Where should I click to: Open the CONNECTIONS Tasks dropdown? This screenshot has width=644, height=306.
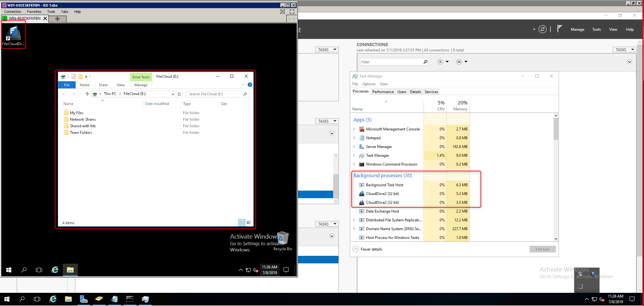[x=624, y=50]
